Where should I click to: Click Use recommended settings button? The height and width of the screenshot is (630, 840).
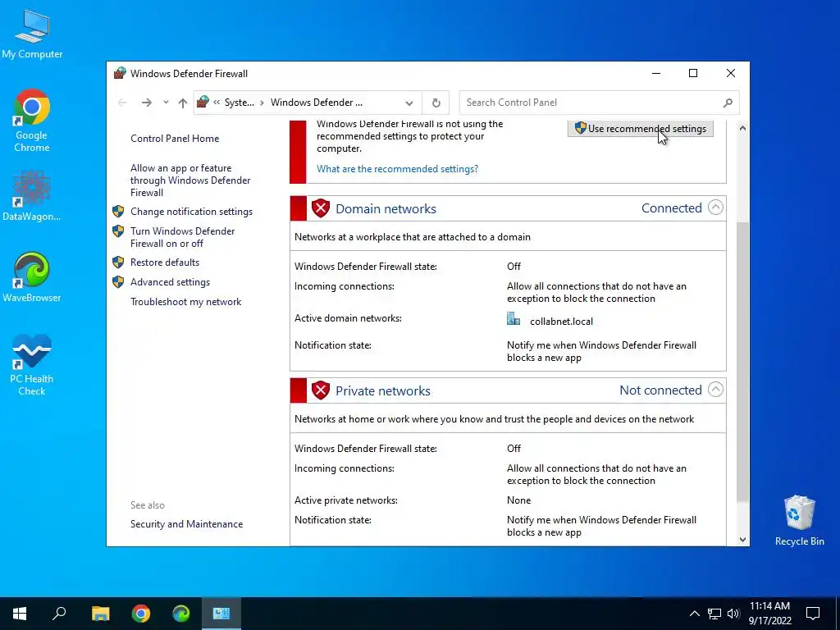pyautogui.click(x=640, y=129)
